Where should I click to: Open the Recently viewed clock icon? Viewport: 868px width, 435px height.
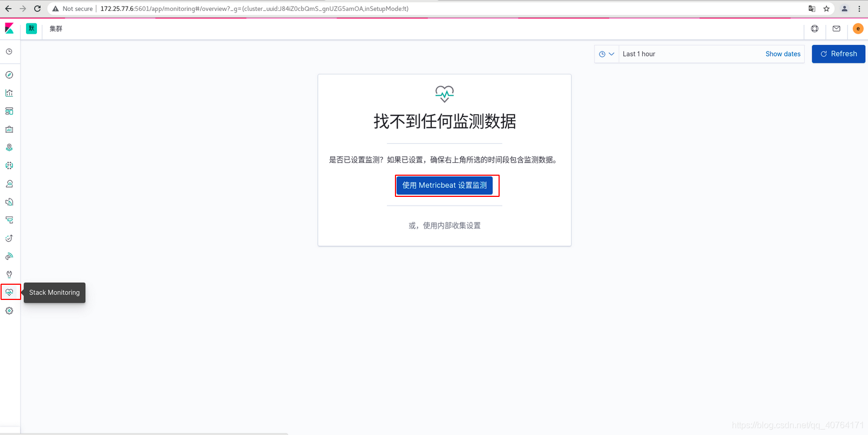[x=9, y=52]
